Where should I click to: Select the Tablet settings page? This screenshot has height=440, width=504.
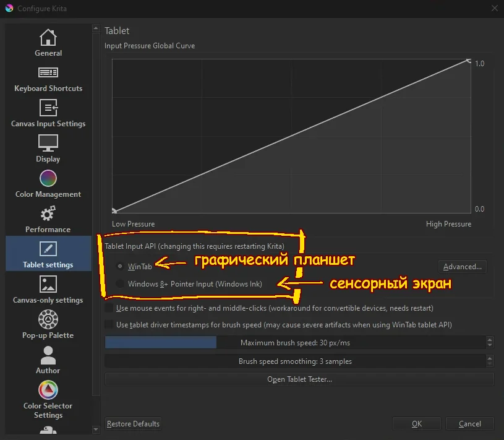click(x=48, y=254)
